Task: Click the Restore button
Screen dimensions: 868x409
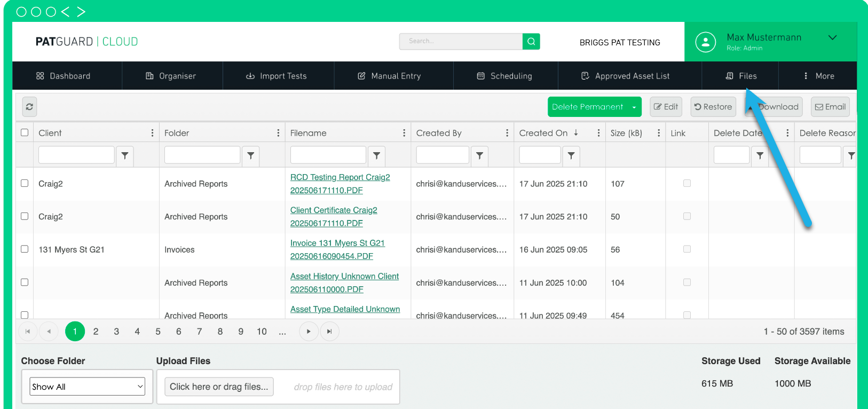Action: click(x=713, y=107)
